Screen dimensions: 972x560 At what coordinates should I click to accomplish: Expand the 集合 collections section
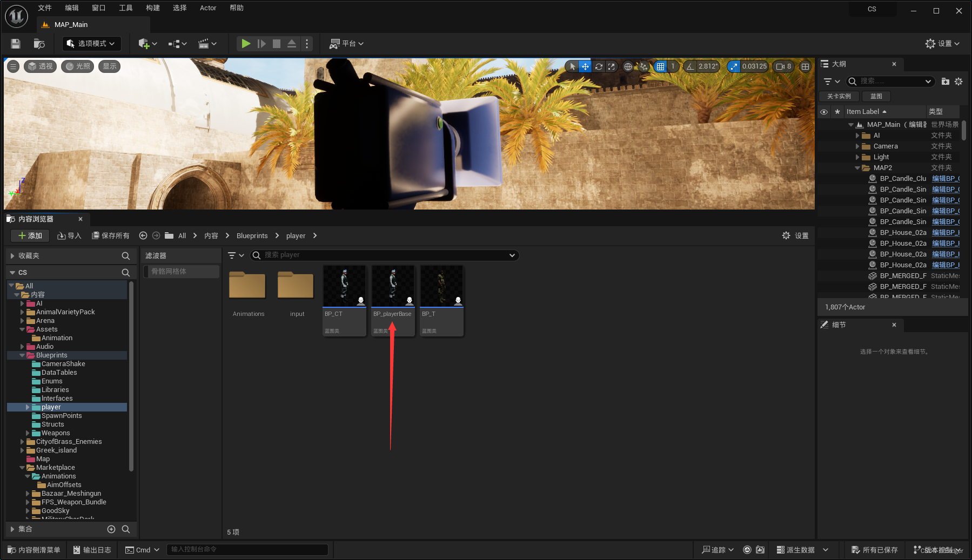click(12, 529)
